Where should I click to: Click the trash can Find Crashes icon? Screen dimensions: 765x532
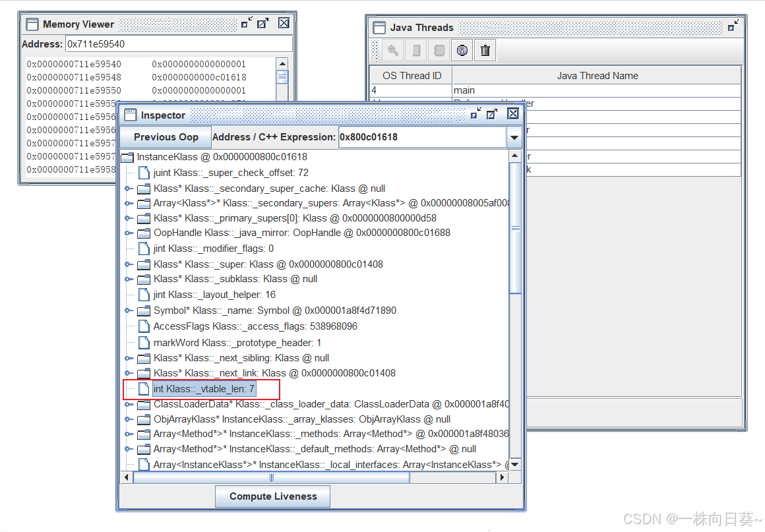pos(485,50)
